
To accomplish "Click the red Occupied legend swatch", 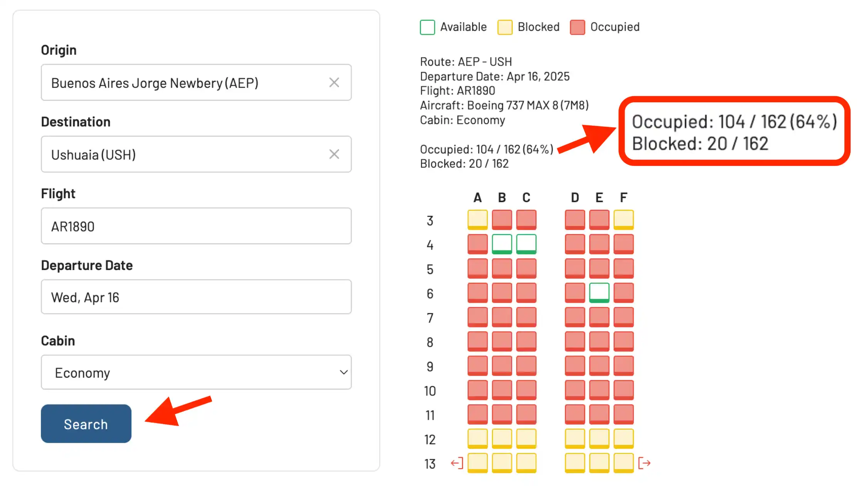I will [x=577, y=27].
